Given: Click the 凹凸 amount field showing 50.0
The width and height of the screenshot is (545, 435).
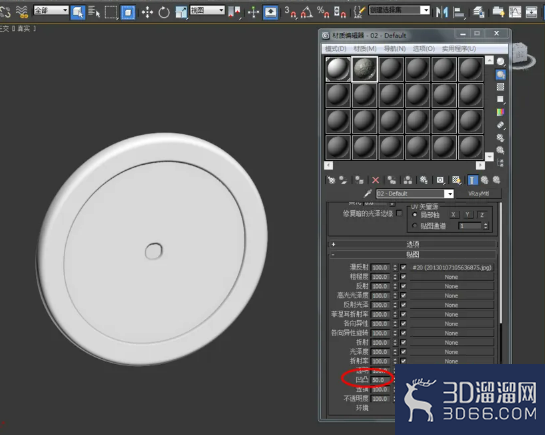Looking at the screenshot, I should (380, 380).
